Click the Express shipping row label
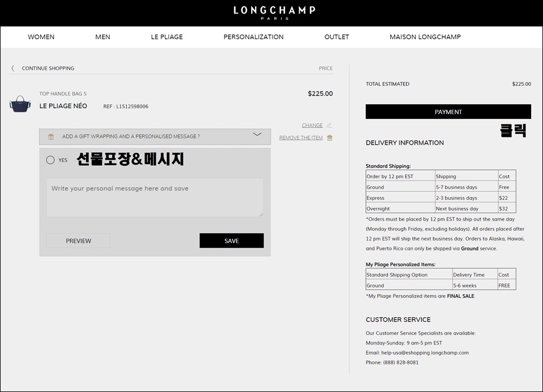 point(376,198)
